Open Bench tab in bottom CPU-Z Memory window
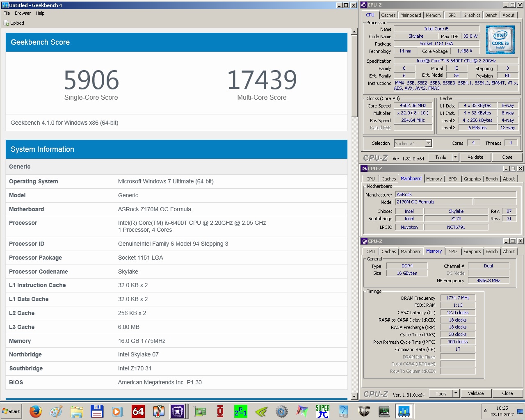 click(491, 251)
